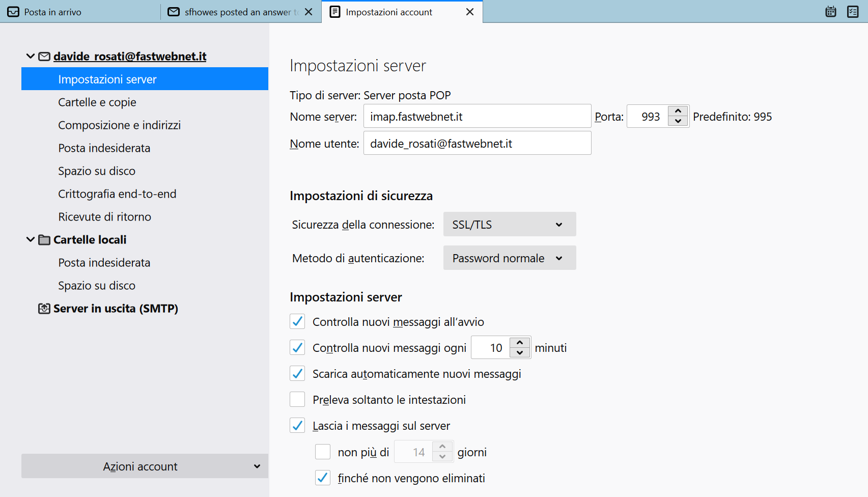Click the envelope icon beside davide_rosati account
Image resolution: width=868 pixels, height=497 pixels.
(x=44, y=57)
